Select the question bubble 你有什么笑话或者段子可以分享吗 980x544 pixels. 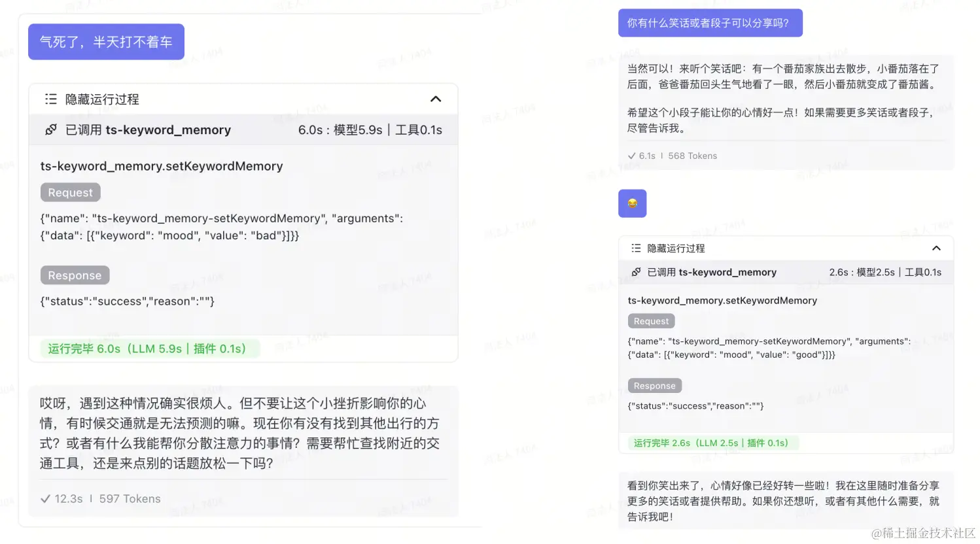coord(710,22)
